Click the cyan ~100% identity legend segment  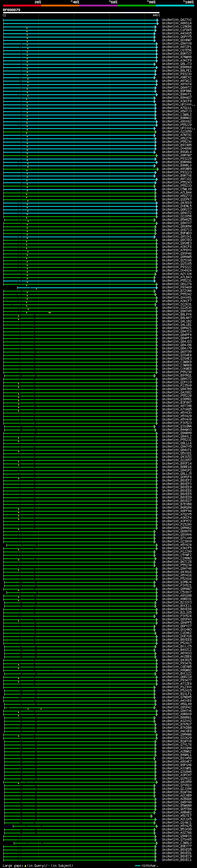(x=175, y=6)
